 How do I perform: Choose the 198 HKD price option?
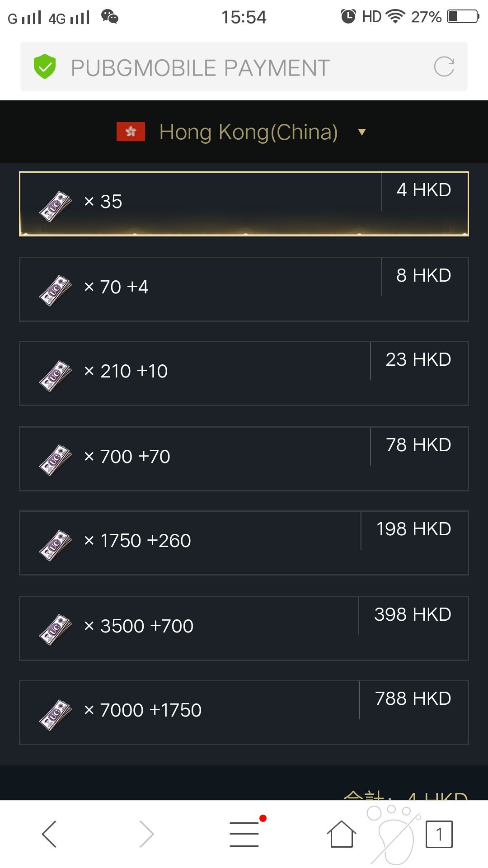(414, 529)
